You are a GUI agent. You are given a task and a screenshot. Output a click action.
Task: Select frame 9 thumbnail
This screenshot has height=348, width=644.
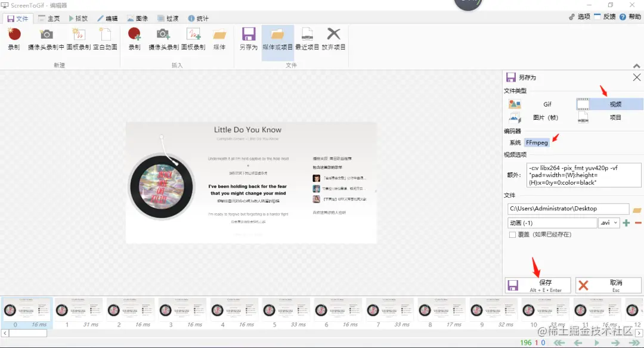[493, 313]
